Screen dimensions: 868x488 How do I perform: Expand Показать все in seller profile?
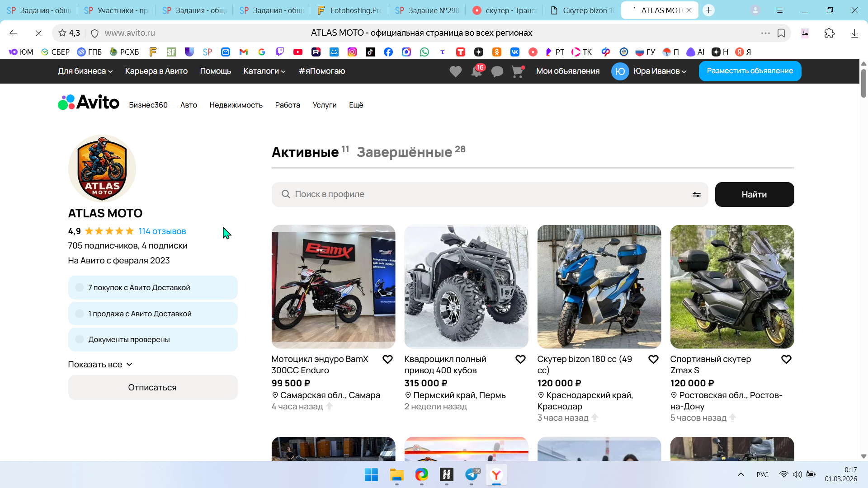(100, 365)
